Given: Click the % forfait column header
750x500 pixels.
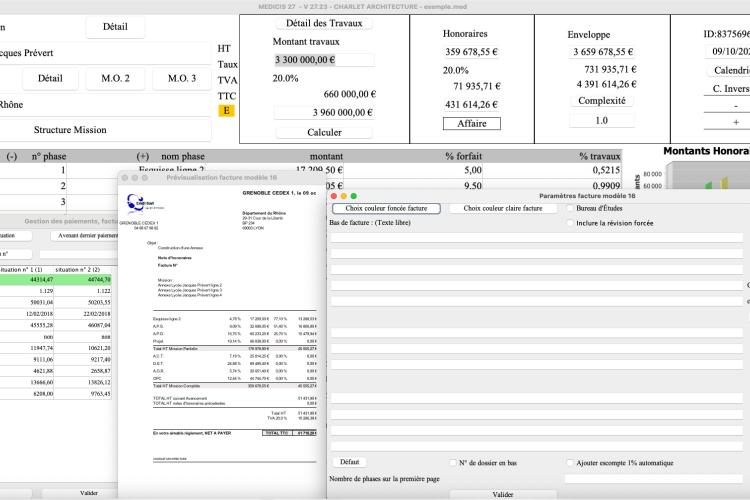Looking at the screenshot, I should coord(463,156).
